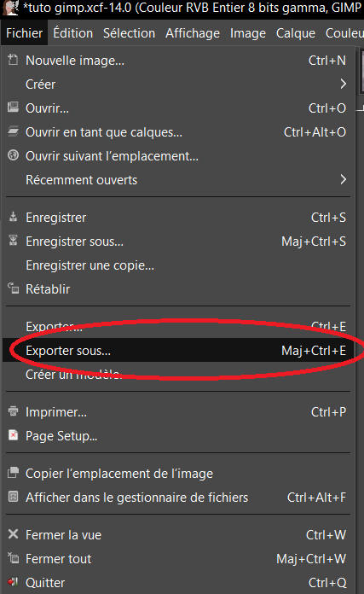Choose Afficher dans le gestionnaire de fichiers
This screenshot has height=594, width=364.
pyautogui.click(x=179, y=497)
